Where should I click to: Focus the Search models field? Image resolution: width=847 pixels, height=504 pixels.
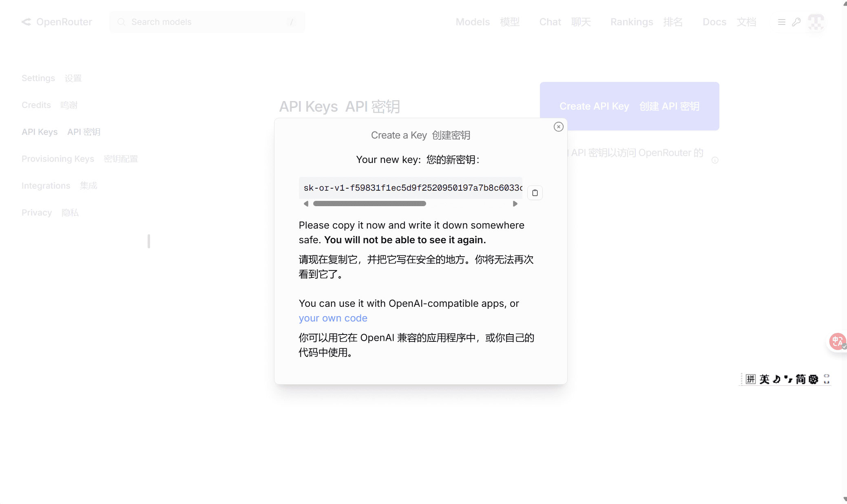tap(207, 22)
